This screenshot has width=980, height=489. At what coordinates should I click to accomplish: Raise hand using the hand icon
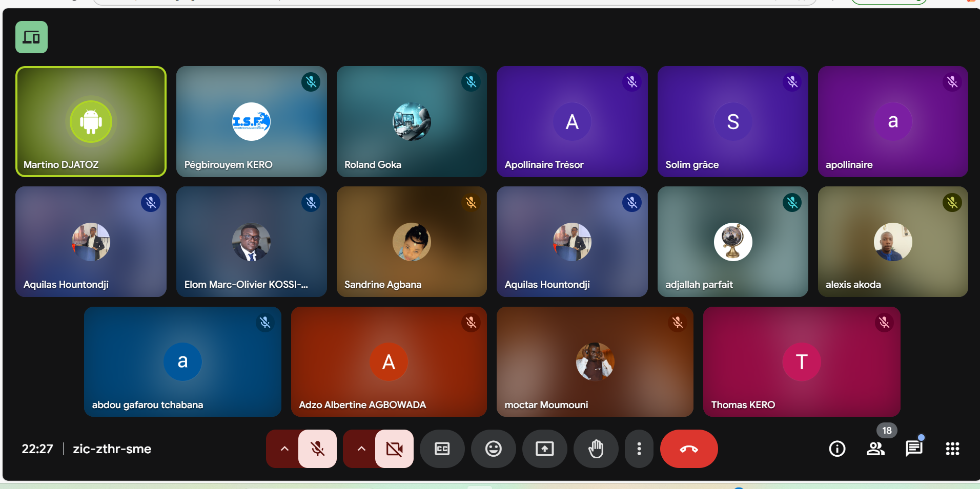coord(596,449)
